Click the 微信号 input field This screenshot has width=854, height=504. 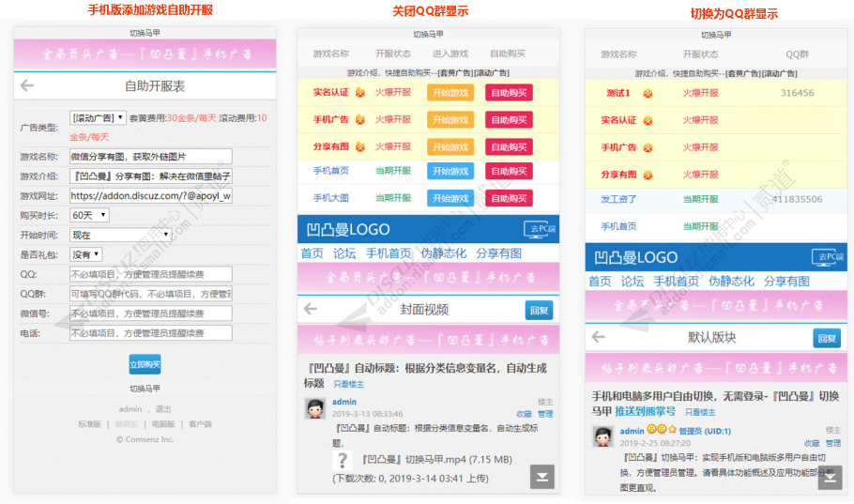151,313
